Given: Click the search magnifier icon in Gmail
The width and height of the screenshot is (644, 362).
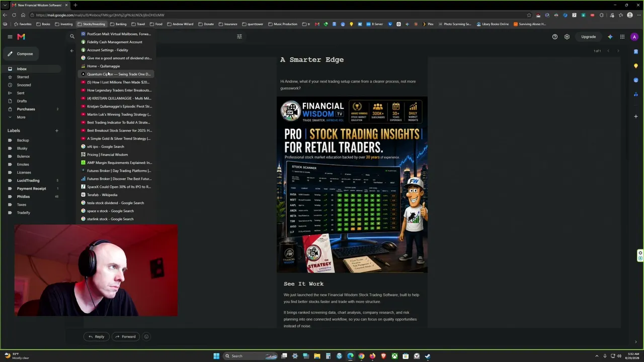Looking at the screenshot, I should pos(72,37).
